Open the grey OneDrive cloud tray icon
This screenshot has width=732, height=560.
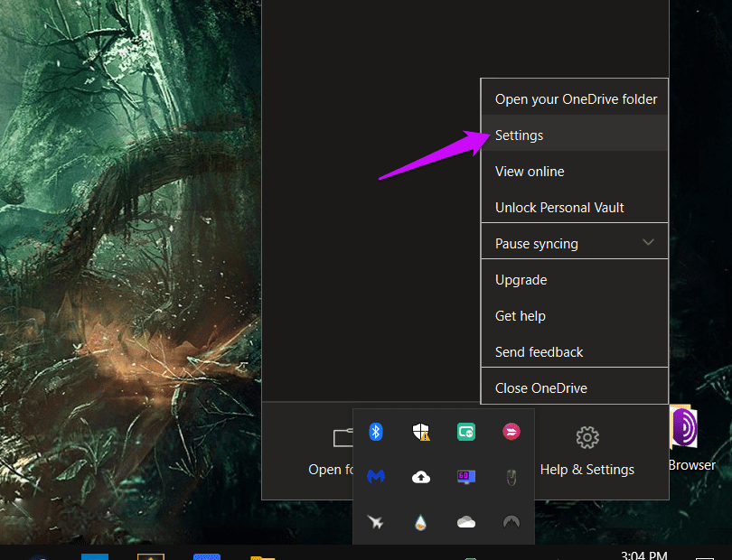tap(466, 522)
